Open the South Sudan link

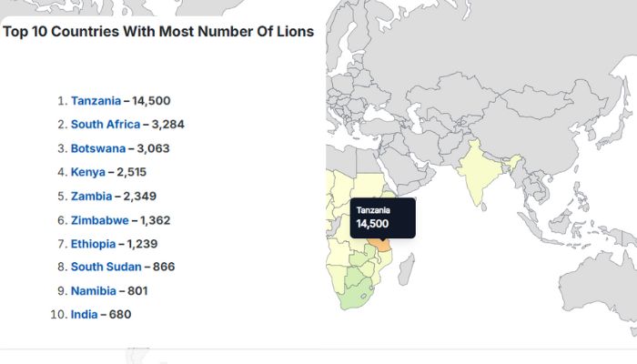[x=106, y=267]
